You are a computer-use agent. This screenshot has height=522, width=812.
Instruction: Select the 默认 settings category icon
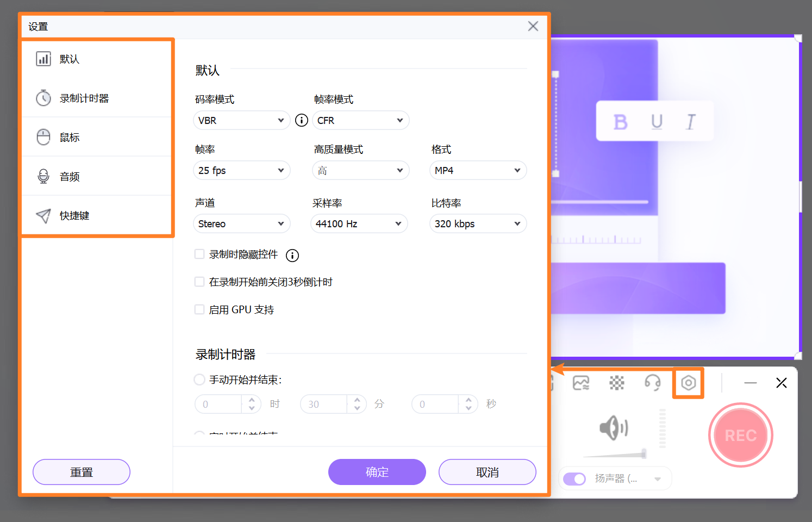tap(43, 59)
